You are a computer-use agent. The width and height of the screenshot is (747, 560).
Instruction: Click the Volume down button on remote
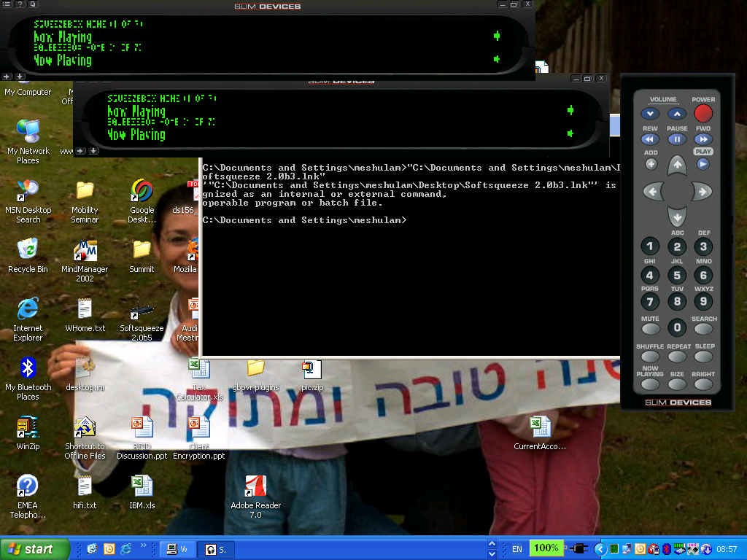[650, 114]
